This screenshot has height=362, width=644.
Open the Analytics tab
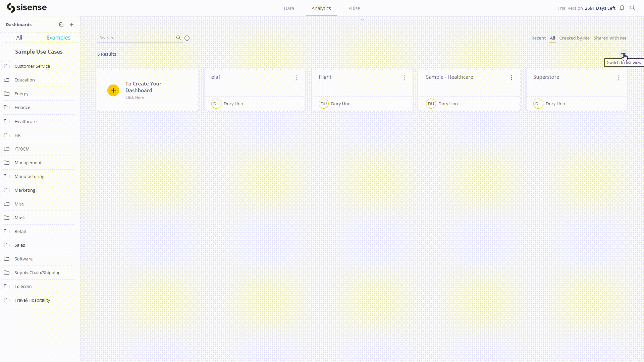321,8
